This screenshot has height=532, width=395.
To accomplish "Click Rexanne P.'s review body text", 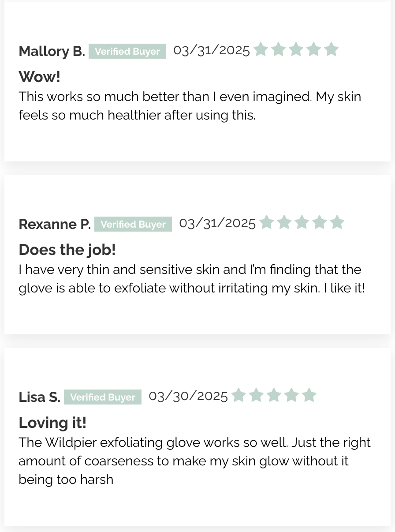I will coord(192,279).
